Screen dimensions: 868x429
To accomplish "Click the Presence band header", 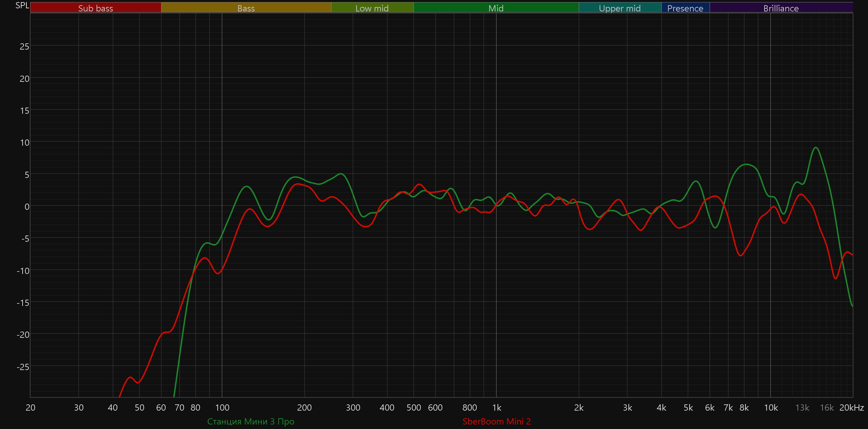I will coord(685,8).
